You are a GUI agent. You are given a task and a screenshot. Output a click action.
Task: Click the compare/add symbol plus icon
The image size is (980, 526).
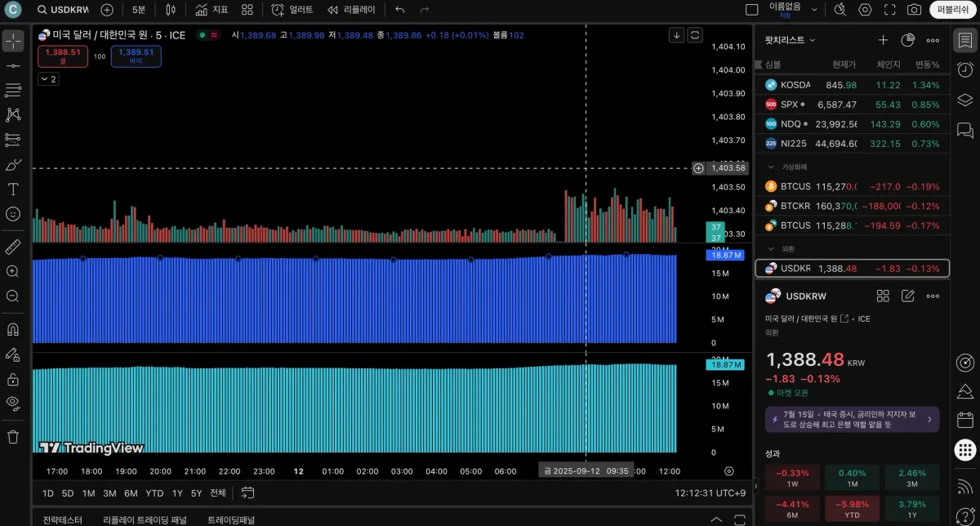107,10
